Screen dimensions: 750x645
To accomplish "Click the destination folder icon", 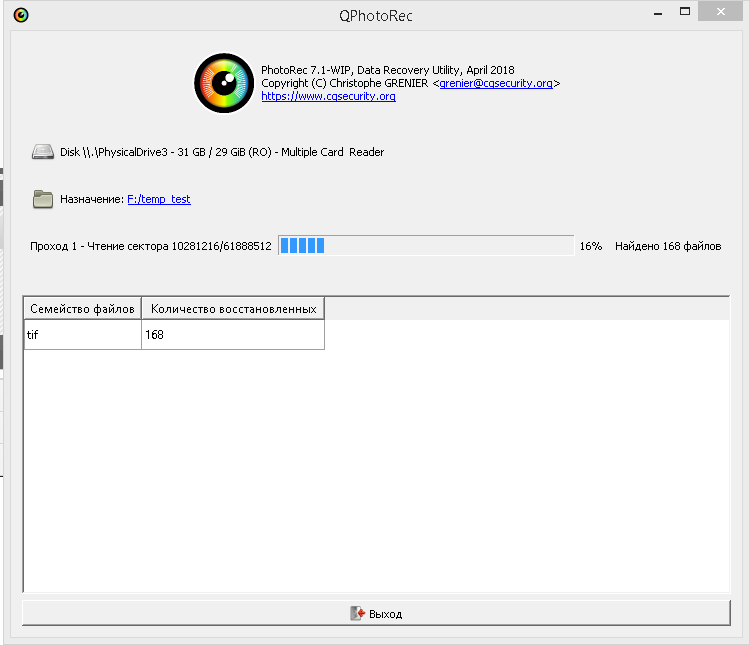I will pyautogui.click(x=43, y=199).
